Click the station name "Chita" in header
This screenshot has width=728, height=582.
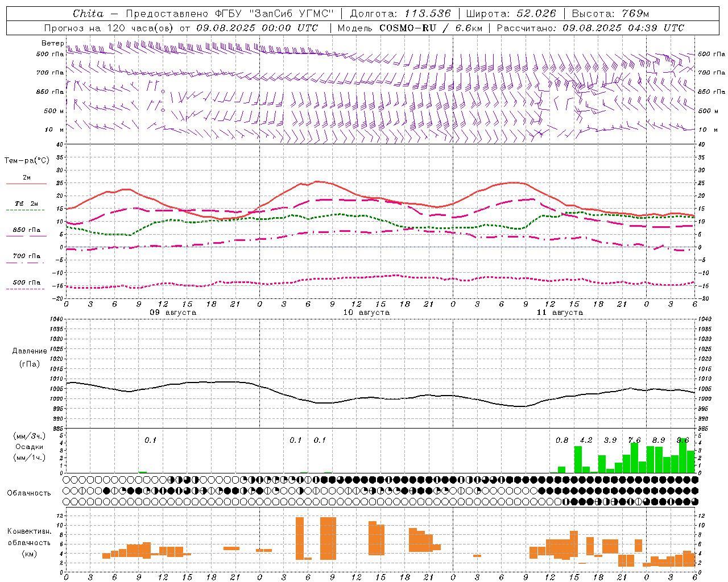88,14
